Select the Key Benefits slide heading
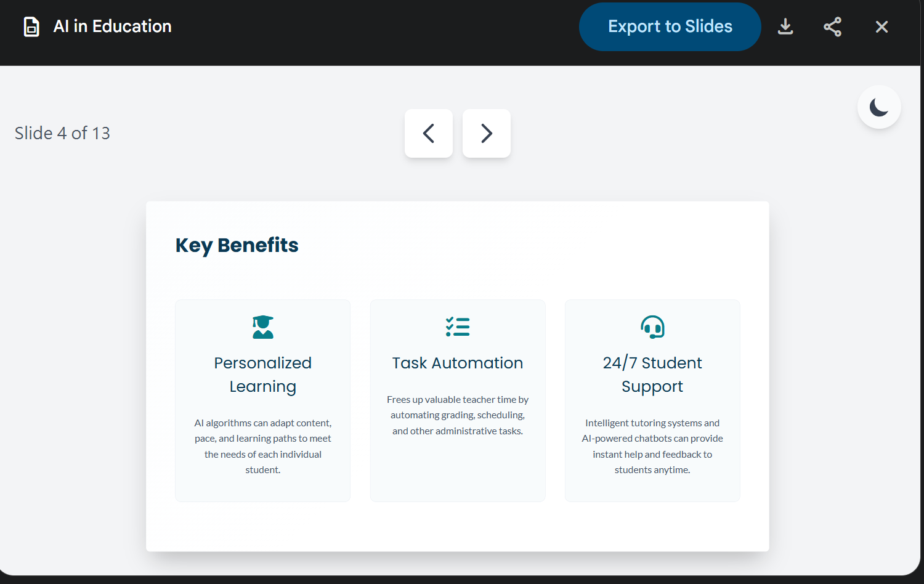Viewport: 924px width, 584px height. (237, 245)
